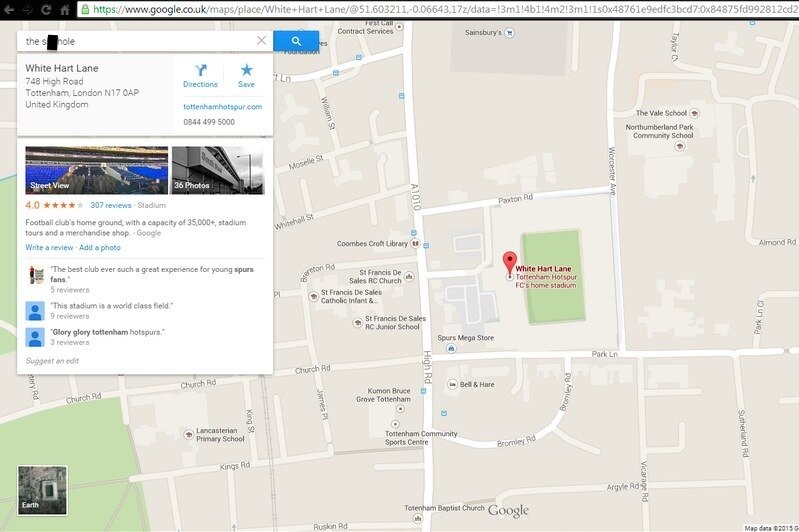Click the St Francis De Sales RC Church marker
The height and width of the screenshot is (532, 799).
point(409,277)
